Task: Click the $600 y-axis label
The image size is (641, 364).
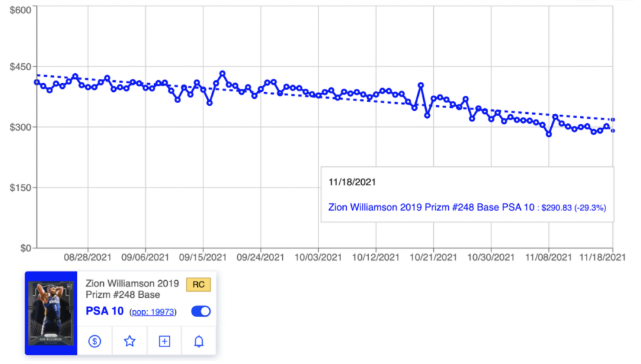Action: click(21, 10)
